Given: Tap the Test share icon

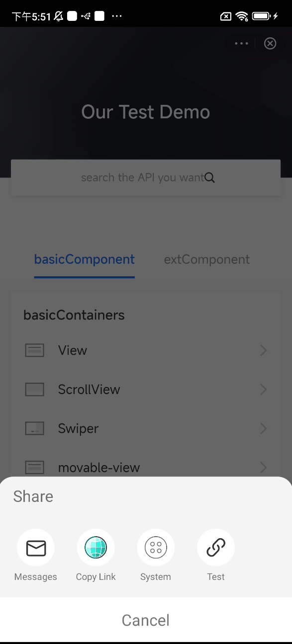Looking at the screenshot, I should 216,547.
